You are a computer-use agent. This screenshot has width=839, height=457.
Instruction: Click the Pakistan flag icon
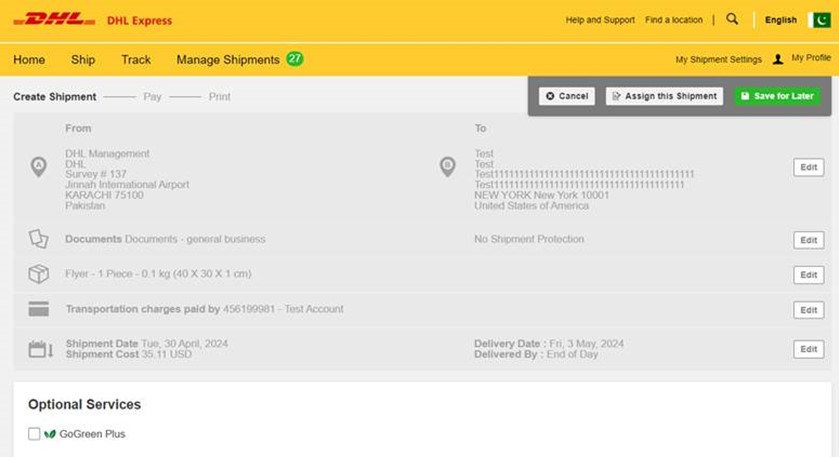[x=821, y=20]
